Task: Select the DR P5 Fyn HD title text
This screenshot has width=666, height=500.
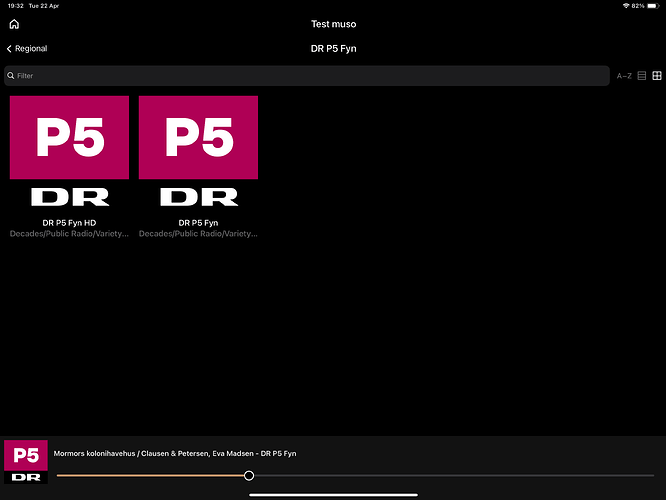Action: (x=70, y=222)
